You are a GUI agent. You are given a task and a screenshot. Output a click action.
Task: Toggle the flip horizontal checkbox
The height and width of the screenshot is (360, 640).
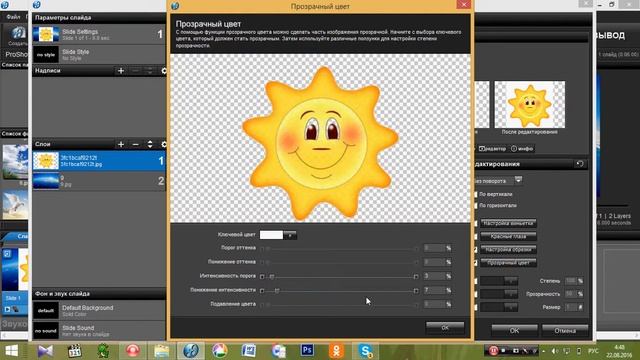[x=476, y=206]
